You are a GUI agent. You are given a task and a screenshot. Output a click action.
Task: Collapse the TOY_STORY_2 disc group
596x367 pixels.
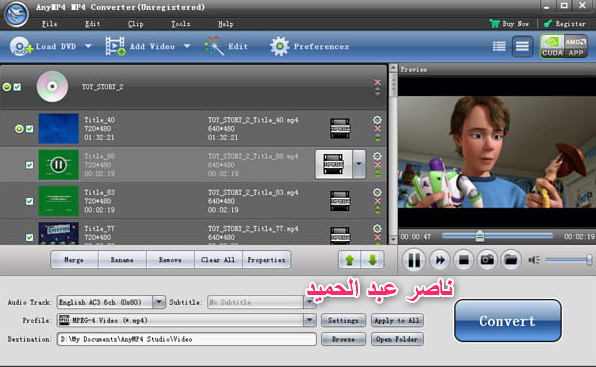6,87
